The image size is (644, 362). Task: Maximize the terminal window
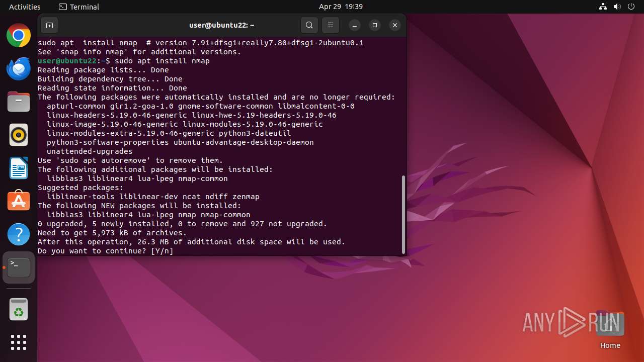click(x=375, y=25)
